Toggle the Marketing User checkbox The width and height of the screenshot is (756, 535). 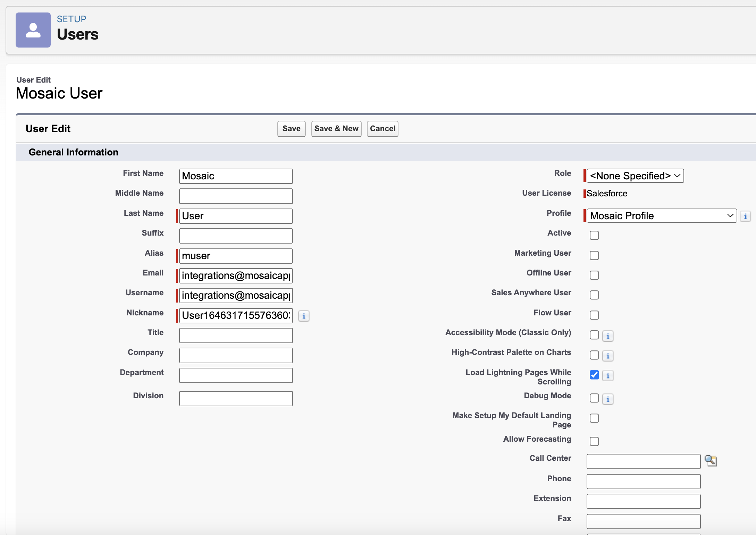pos(594,255)
